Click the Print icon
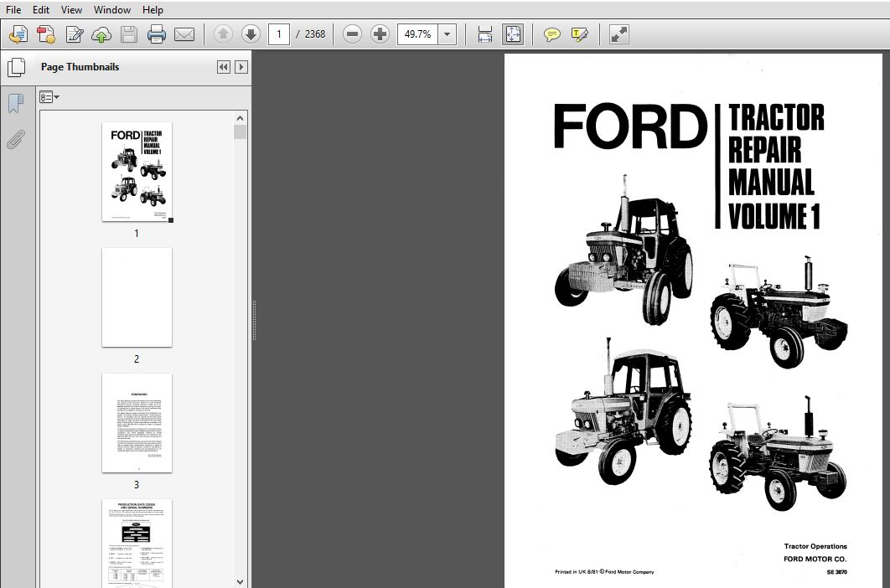Screen dimensions: 890x588 coord(156,34)
